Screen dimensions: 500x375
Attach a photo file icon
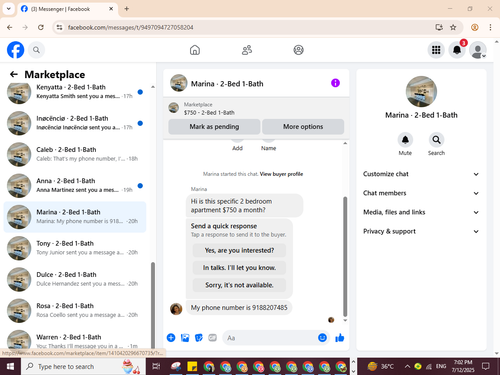tap(185, 338)
